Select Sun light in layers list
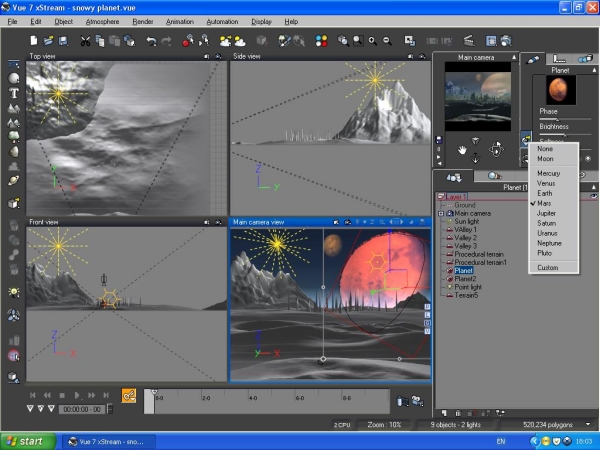600x450 pixels. [x=466, y=222]
